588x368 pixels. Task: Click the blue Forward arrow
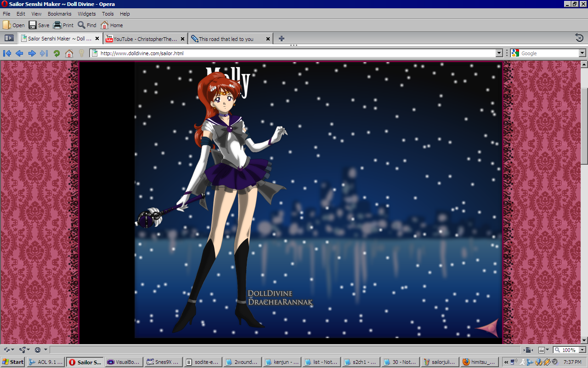coord(32,53)
